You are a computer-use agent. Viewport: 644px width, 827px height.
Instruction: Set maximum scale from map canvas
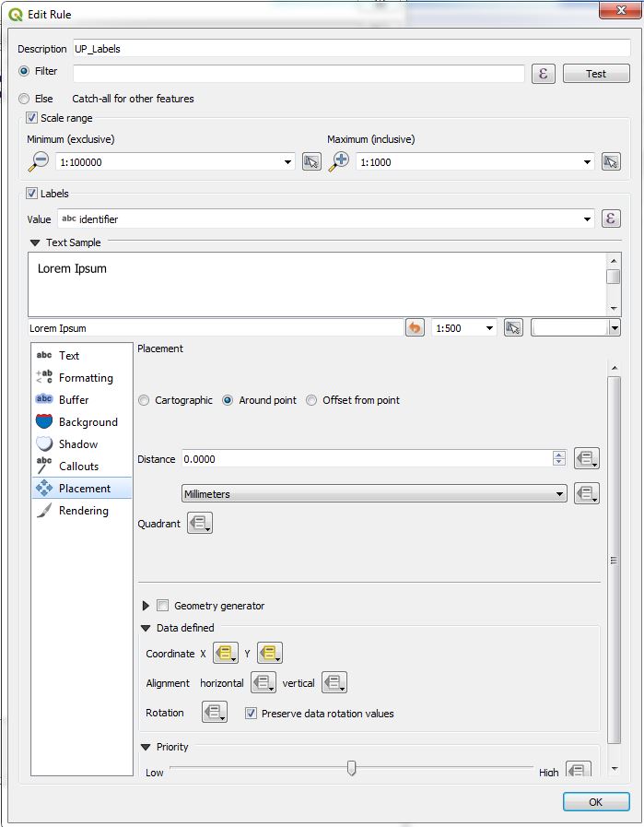coord(611,161)
